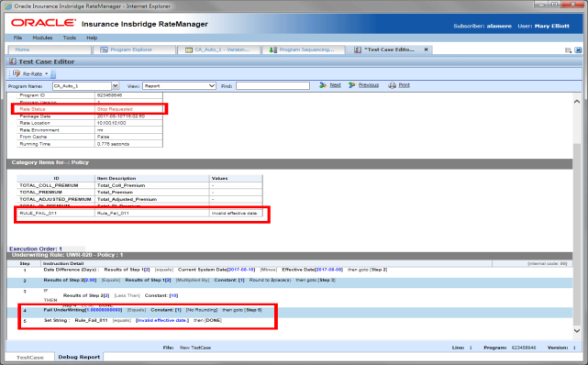Open the Modules menu
This screenshot has height=365, width=588.
click(x=42, y=38)
